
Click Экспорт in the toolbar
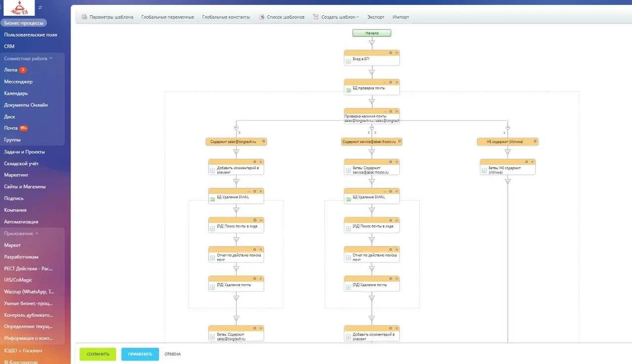click(x=376, y=17)
